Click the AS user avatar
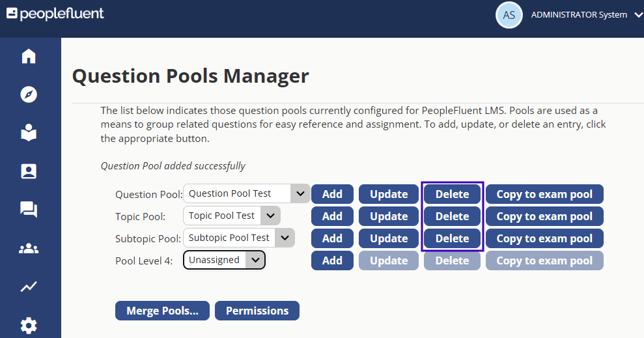The image size is (644, 338). pos(509,15)
